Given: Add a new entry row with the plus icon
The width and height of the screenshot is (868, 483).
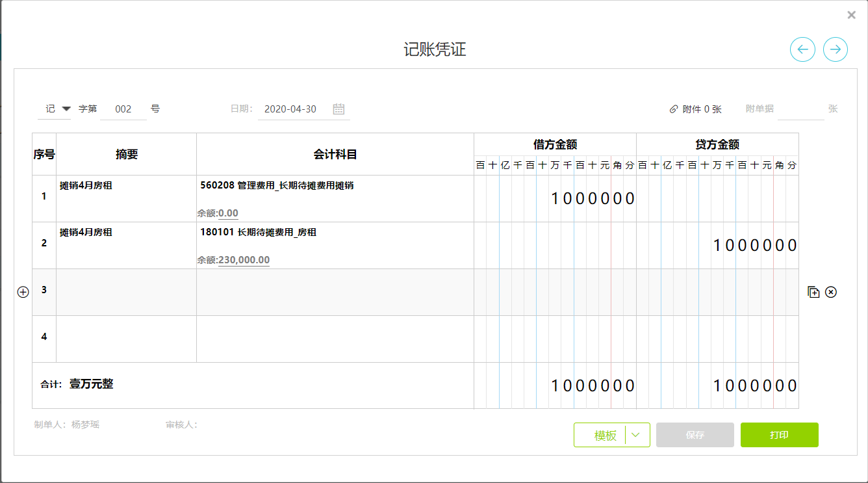Looking at the screenshot, I should [23, 291].
